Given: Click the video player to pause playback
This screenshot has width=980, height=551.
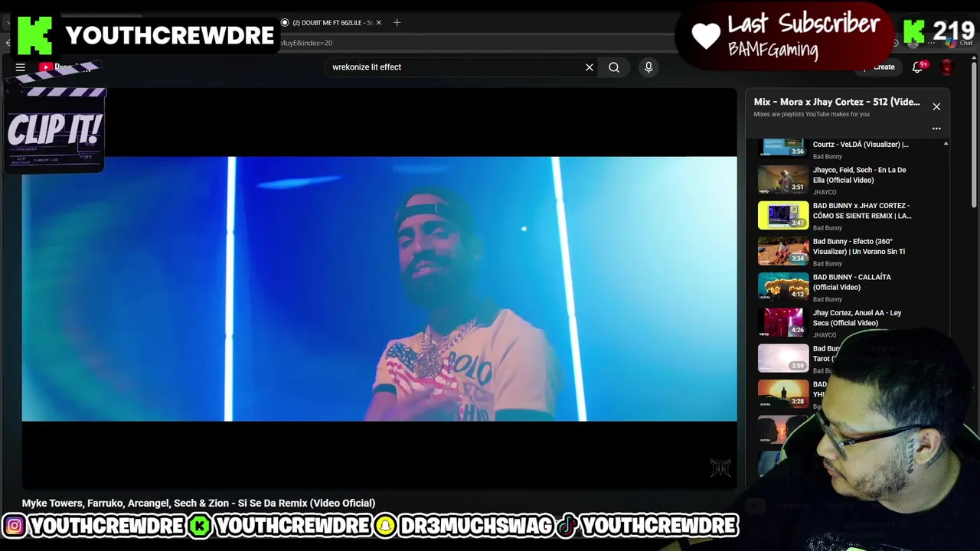Looking at the screenshot, I should pyautogui.click(x=379, y=289).
